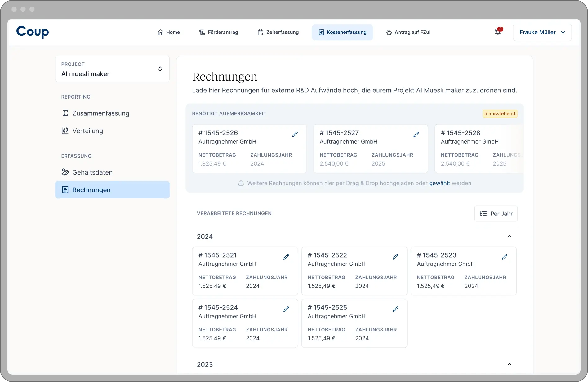Image resolution: width=588 pixels, height=382 pixels.
Task: Click invoice title # 1545-2523
Action: (437, 255)
